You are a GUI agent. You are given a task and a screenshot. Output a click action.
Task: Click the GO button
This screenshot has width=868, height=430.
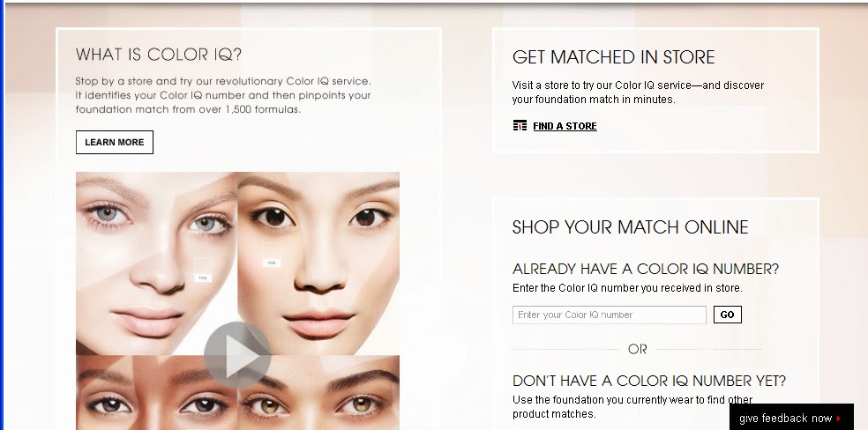coord(728,315)
